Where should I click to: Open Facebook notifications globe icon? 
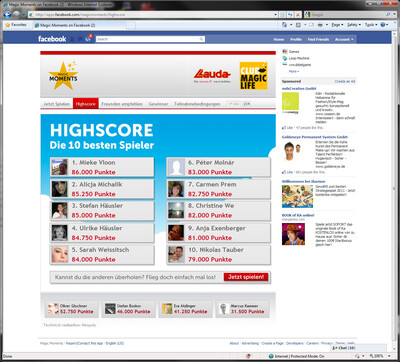coord(88,39)
